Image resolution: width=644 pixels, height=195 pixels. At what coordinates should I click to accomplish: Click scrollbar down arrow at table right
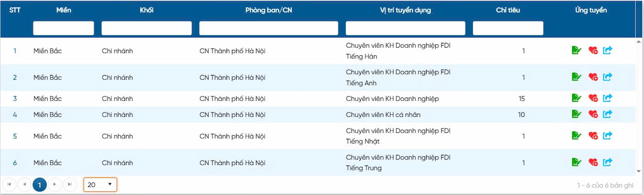639,171
